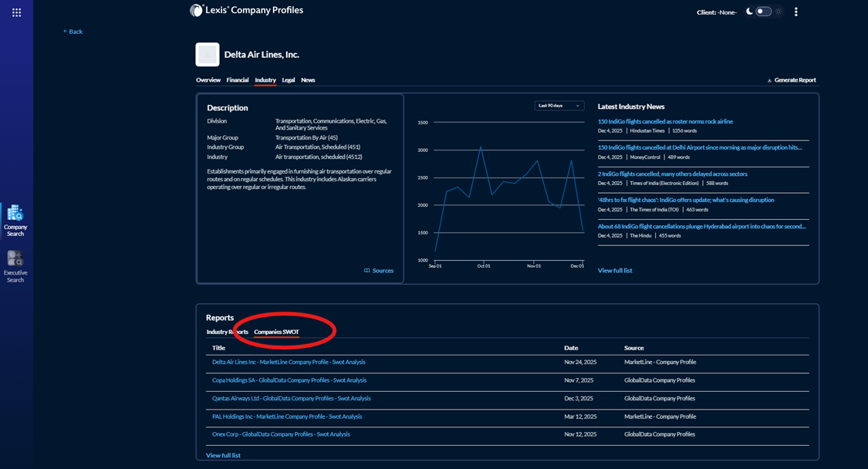
Task: Open the app grid launcher icon
Action: (x=16, y=12)
